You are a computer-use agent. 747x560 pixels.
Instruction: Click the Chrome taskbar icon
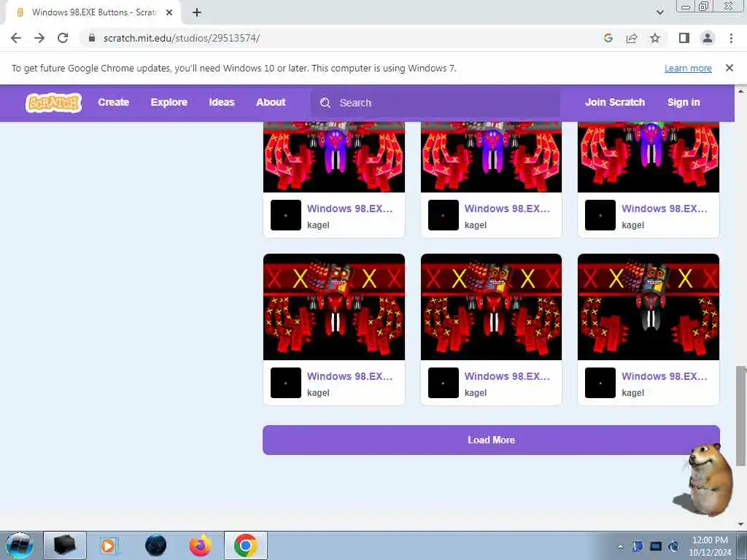[246, 545]
